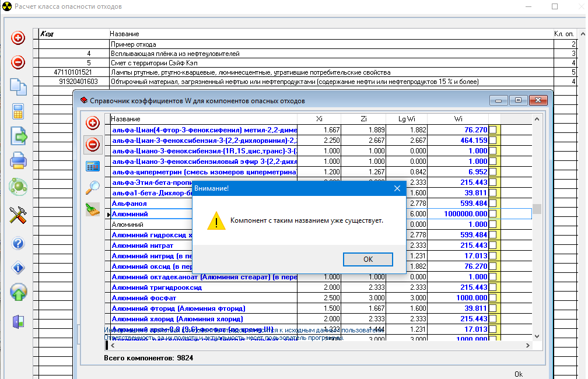Click the copy documents icon in the main sidebar
Viewport: 588px width, 379px height.
click(x=19, y=86)
